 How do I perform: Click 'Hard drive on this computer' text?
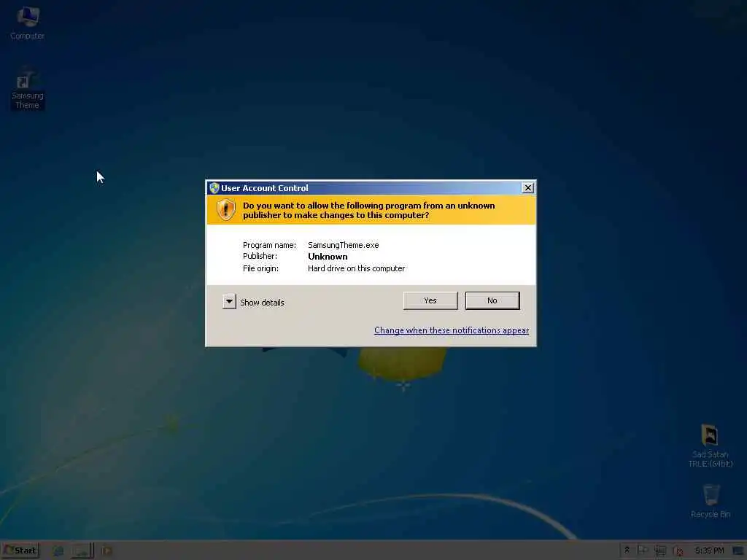click(356, 268)
